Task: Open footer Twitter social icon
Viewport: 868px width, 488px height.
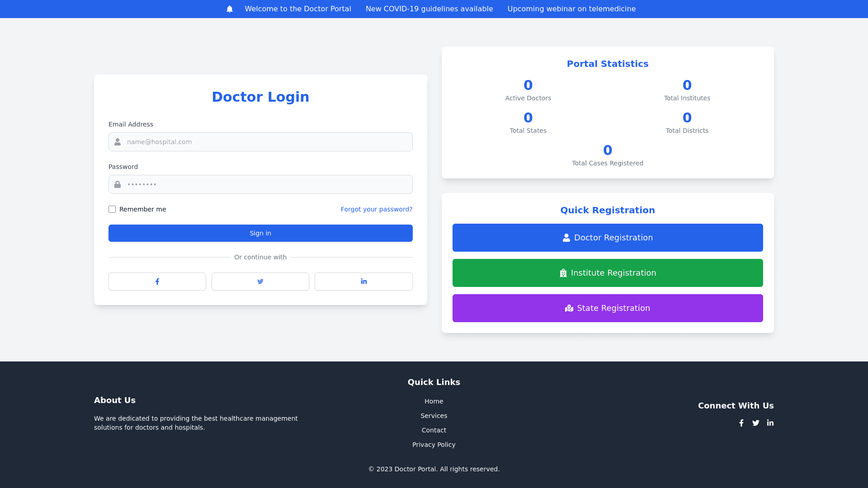Action: pos(756,423)
